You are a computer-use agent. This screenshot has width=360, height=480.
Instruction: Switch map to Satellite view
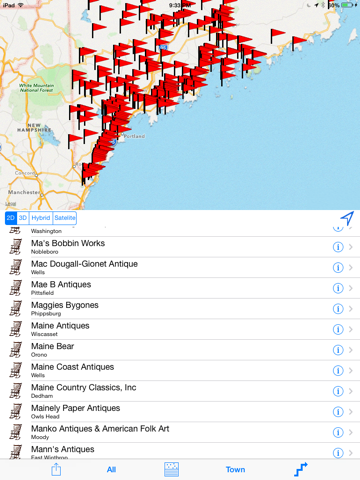[65, 218]
